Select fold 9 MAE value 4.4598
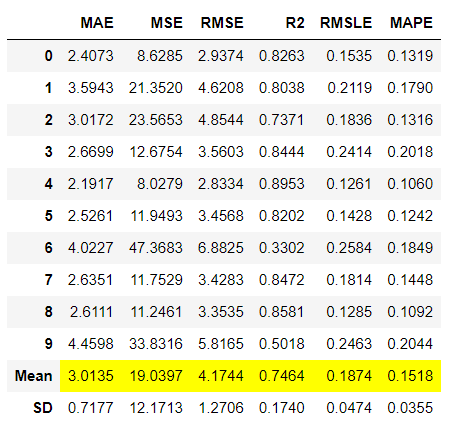The width and height of the screenshot is (449, 428). 91,344
